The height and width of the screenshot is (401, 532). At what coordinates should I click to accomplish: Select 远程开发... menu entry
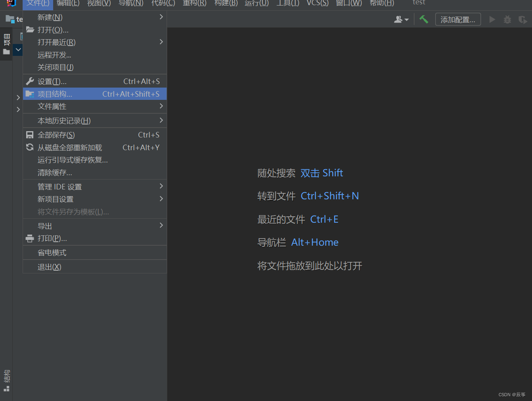tap(95, 55)
